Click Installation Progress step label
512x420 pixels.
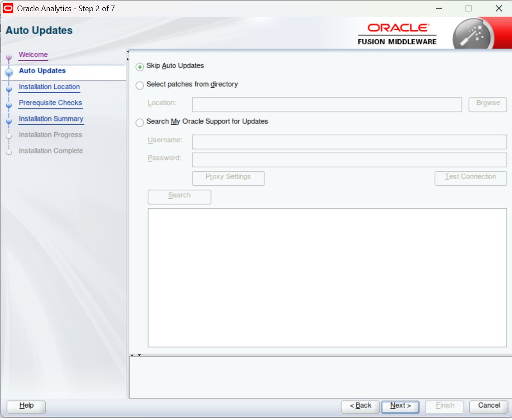(x=50, y=135)
